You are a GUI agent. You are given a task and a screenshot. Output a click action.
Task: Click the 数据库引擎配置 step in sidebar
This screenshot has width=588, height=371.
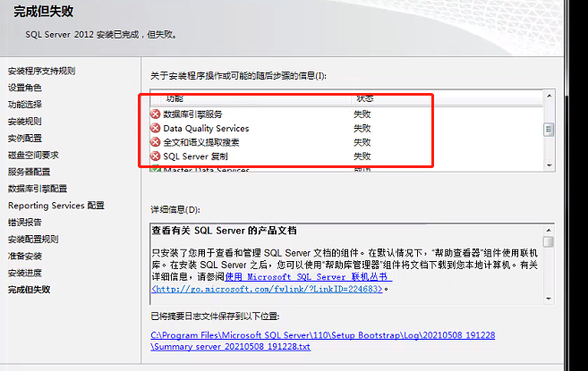tap(38, 189)
